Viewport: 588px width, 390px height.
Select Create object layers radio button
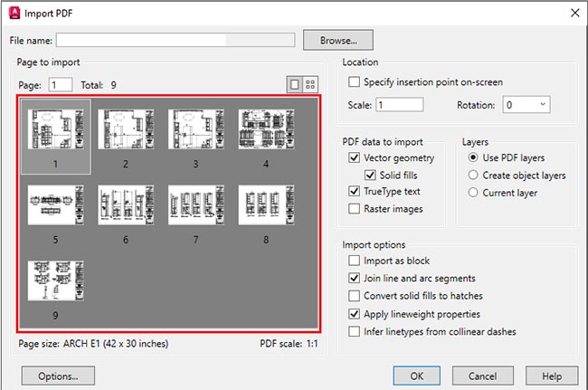coord(474,176)
